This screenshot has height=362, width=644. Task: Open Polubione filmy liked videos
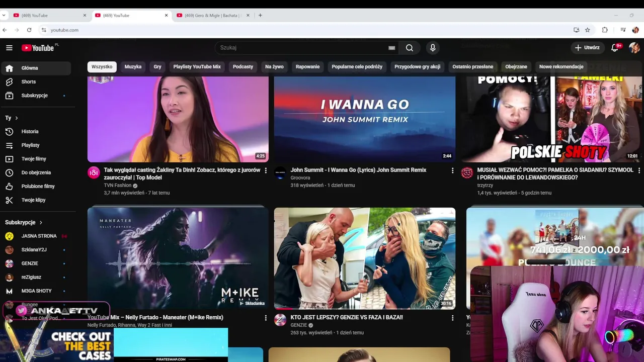click(x=36, y=186)
